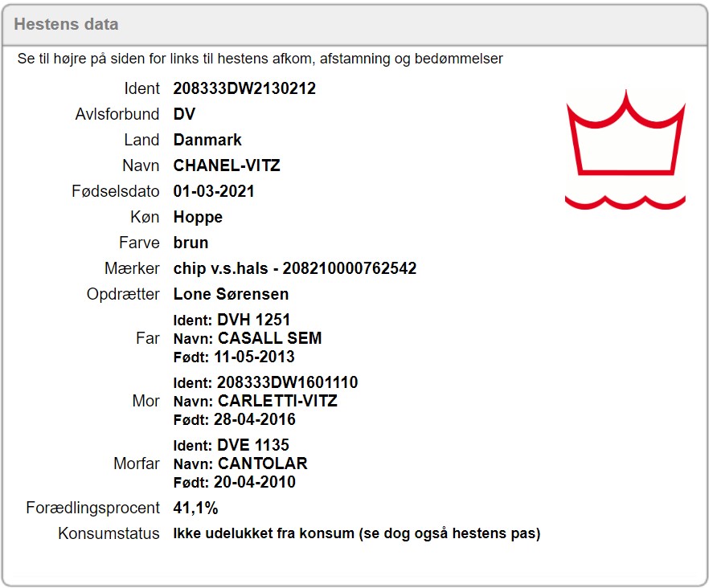
Task: Click the Avlsforbund value DV
Action: click(184, 114)
